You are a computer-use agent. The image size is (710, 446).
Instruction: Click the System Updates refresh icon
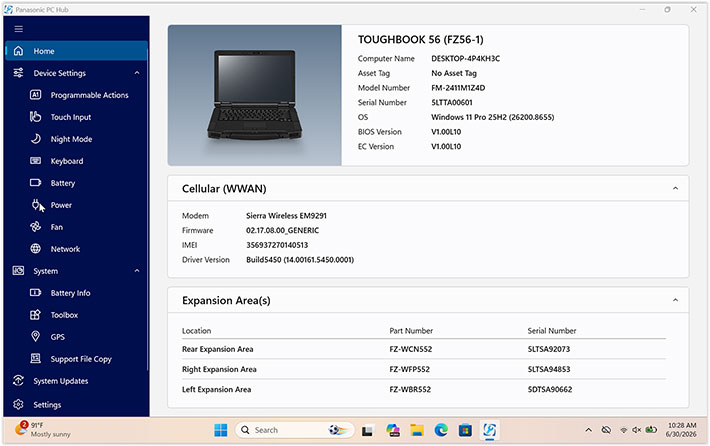point(19,380)
